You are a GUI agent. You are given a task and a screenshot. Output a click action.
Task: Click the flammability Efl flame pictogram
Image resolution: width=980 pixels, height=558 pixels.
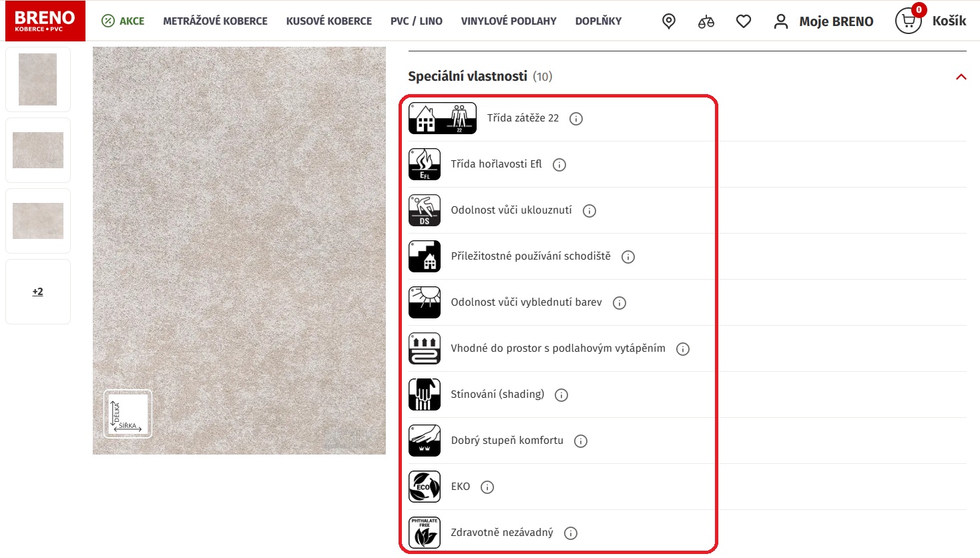425,164
